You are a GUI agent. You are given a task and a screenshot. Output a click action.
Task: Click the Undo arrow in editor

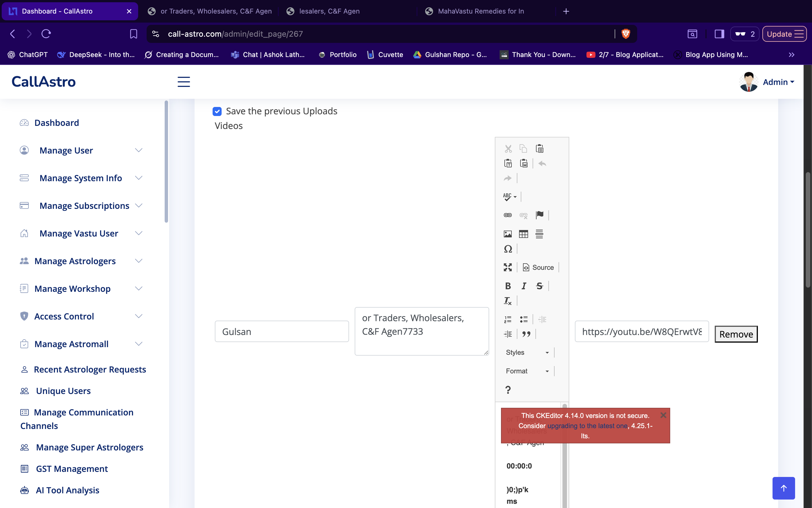(x=542, y=164)
